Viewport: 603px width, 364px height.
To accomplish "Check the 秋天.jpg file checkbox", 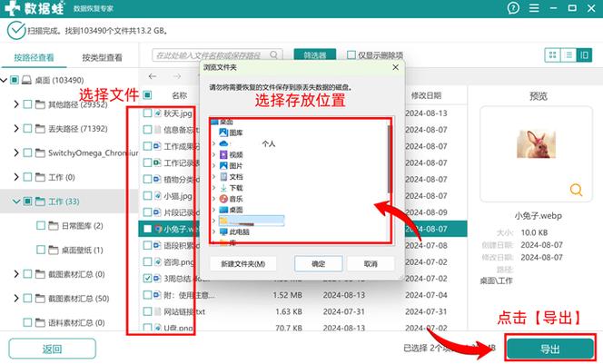I will 147,113.
